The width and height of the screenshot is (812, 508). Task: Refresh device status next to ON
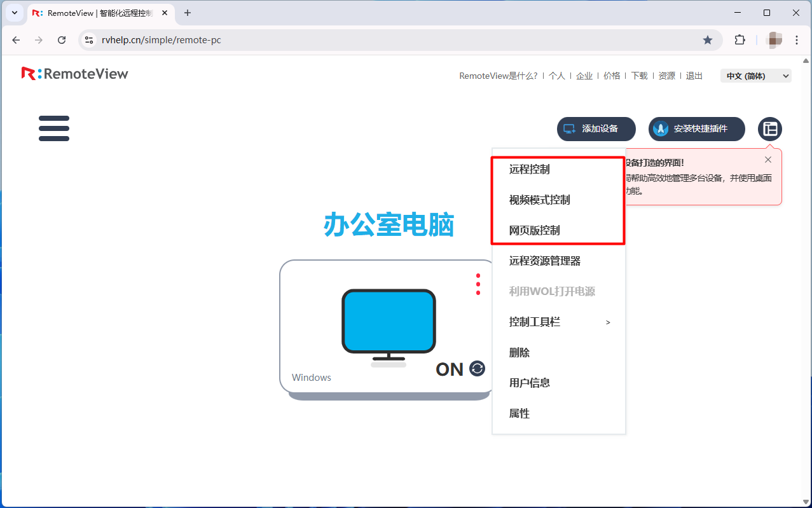[x=477, y=368]
